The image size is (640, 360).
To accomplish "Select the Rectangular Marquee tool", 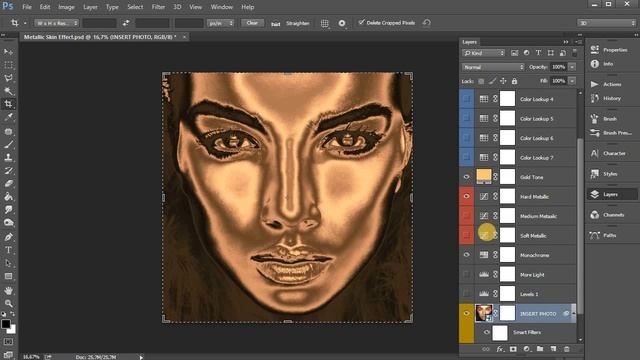I will click(8, 65).
